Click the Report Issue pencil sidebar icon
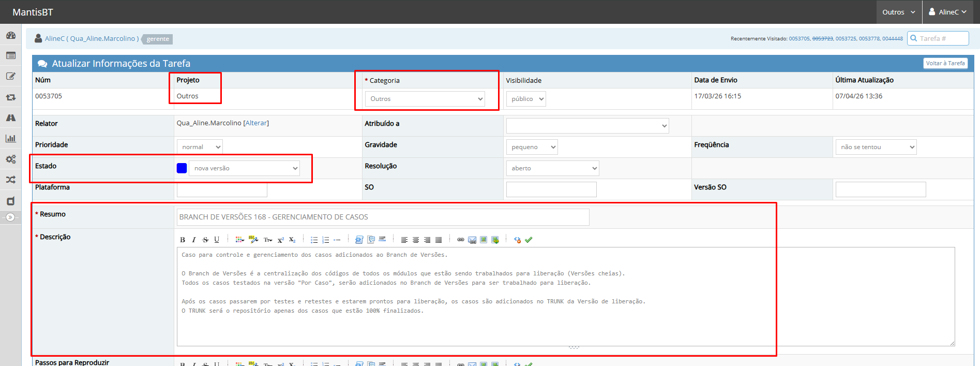Image resolution: width=980 pixels, height=366 pixels. tap(10, 76)
